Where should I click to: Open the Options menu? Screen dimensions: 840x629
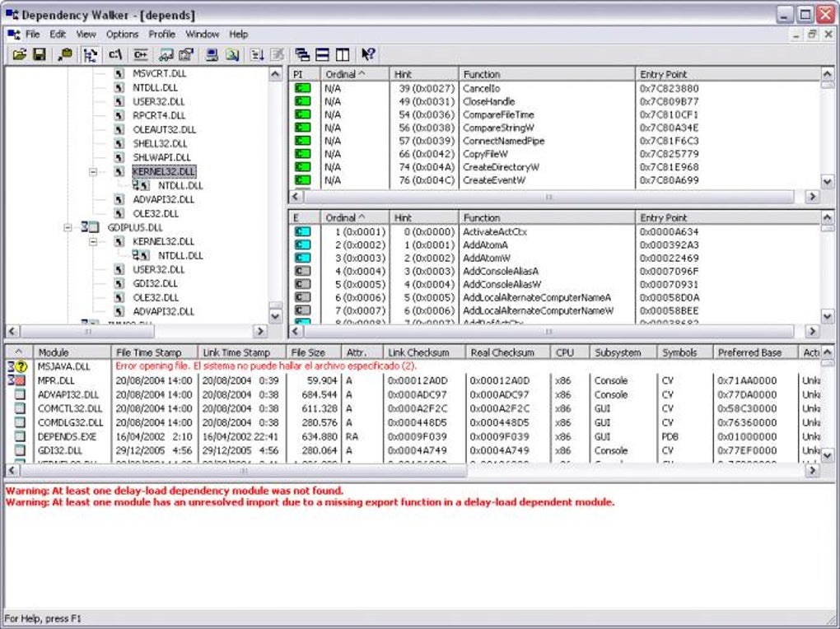pos(122,35)
